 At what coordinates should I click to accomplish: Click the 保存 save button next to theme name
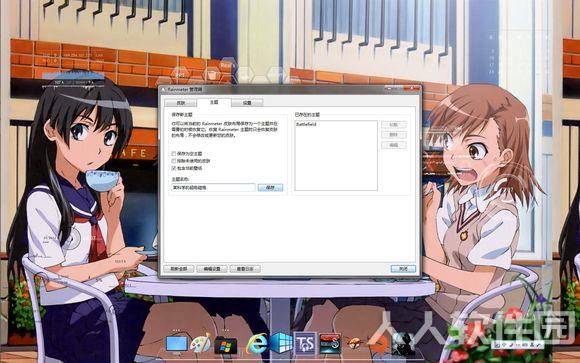tap(270, 188)
